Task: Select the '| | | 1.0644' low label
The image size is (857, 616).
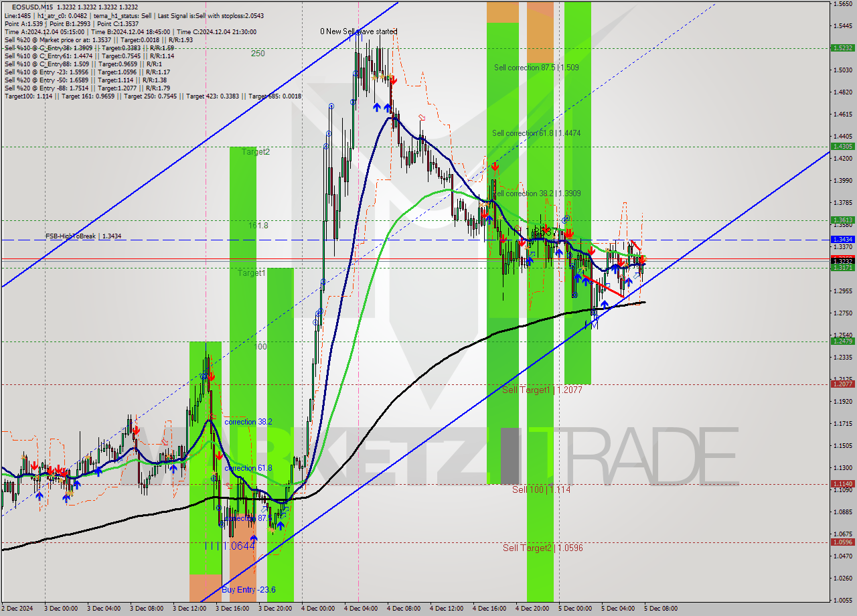Action: (x=230, y=546)
